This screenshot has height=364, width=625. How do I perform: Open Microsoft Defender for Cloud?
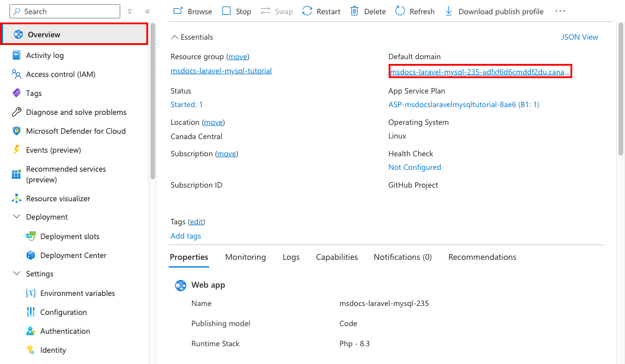[x=76, y=131]
